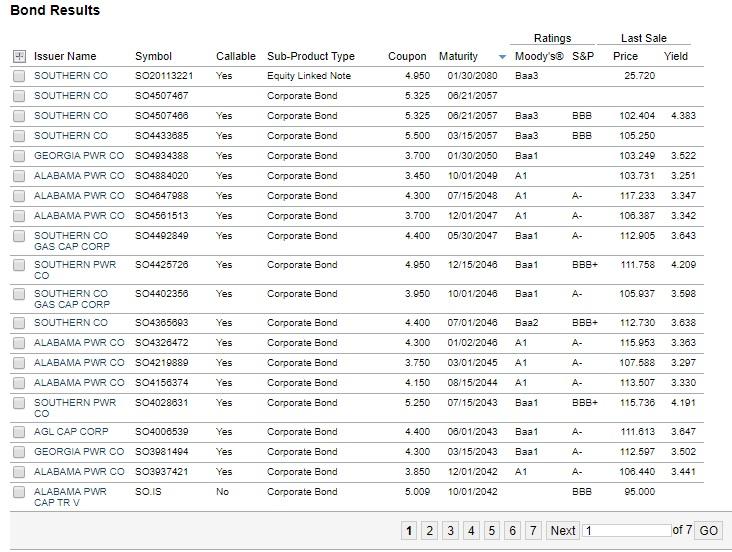This screenshot has width=732, height=552.
Task: Open SOUTHERN CO link for SO20113221
Action: pos(71,76)
